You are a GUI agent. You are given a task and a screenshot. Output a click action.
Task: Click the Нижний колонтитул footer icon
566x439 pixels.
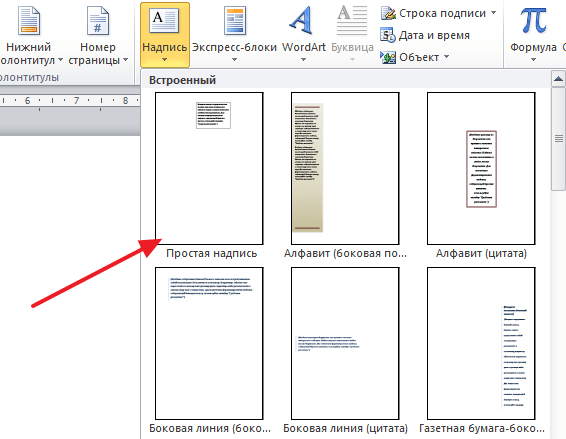click(x=29, y=21)
